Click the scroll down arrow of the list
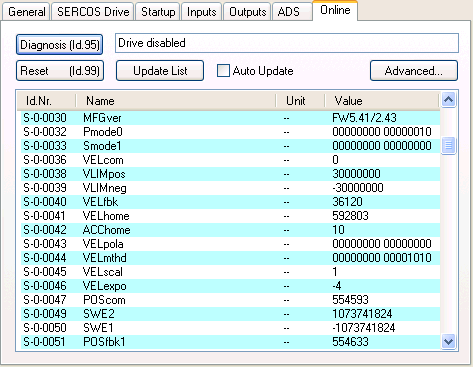The image size is (473, 367). pyautogui.click(x=449, y=342)
